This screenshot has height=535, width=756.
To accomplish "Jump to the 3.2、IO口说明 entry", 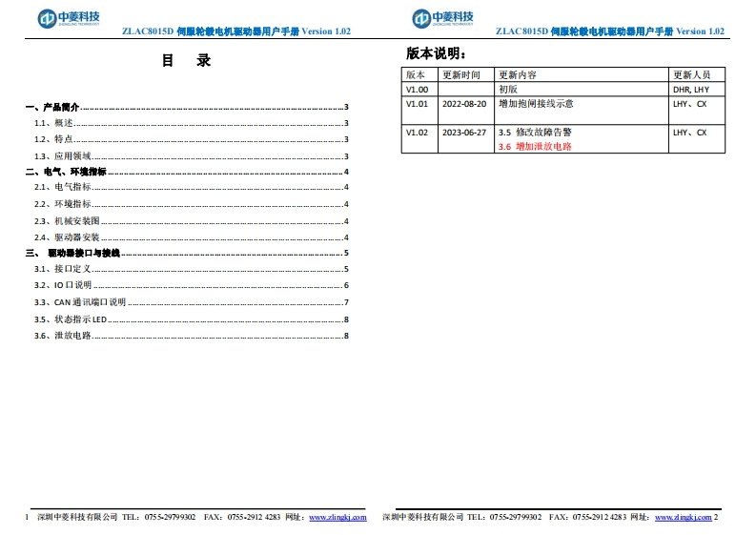I will pos(63,285).
